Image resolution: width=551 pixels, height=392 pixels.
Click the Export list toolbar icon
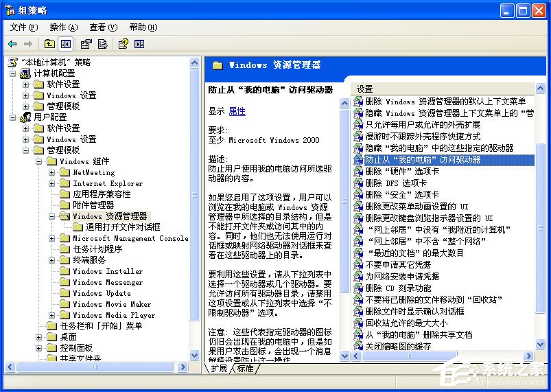click(x=103, y=44)
